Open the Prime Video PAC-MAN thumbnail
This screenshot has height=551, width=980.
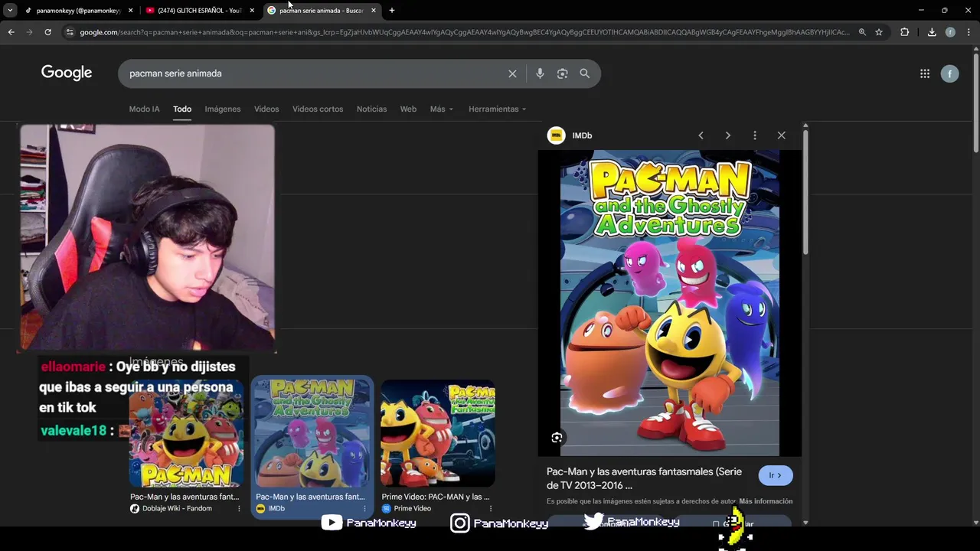(438, 434)
